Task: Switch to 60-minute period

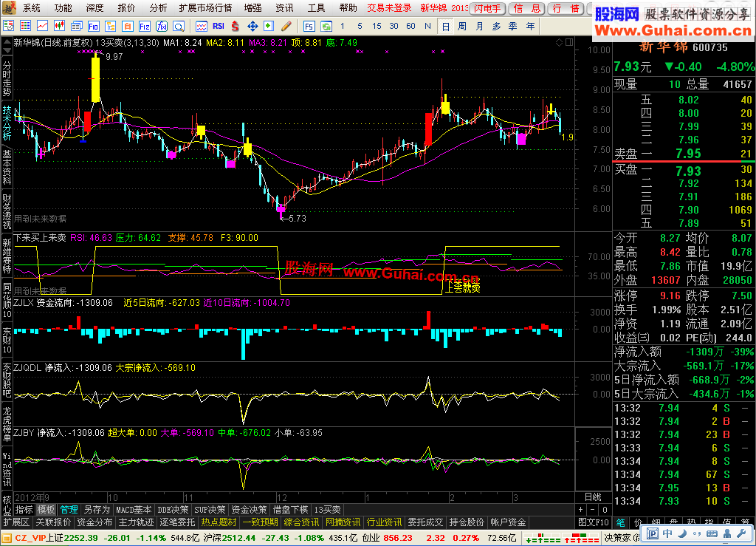Action: click(x=410, y=26)
